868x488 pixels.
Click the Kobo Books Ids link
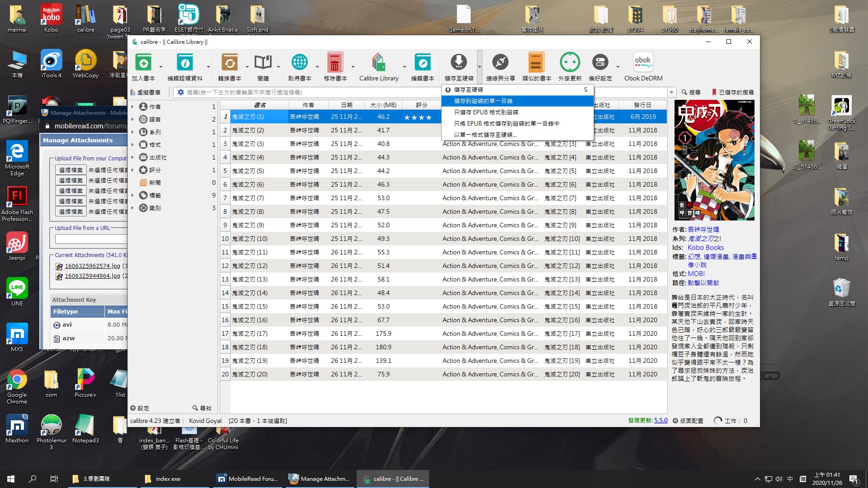click(x=705, y=248)
